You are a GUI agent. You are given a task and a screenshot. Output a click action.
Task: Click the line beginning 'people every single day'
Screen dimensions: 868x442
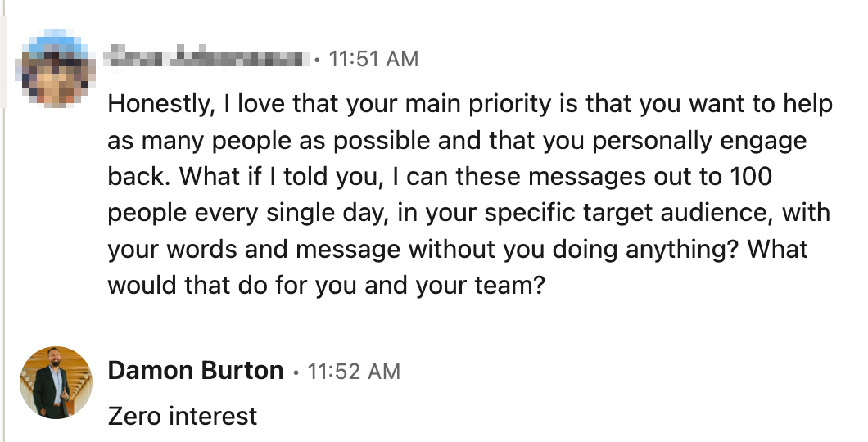pyautogui.click(x=469, y=213)
